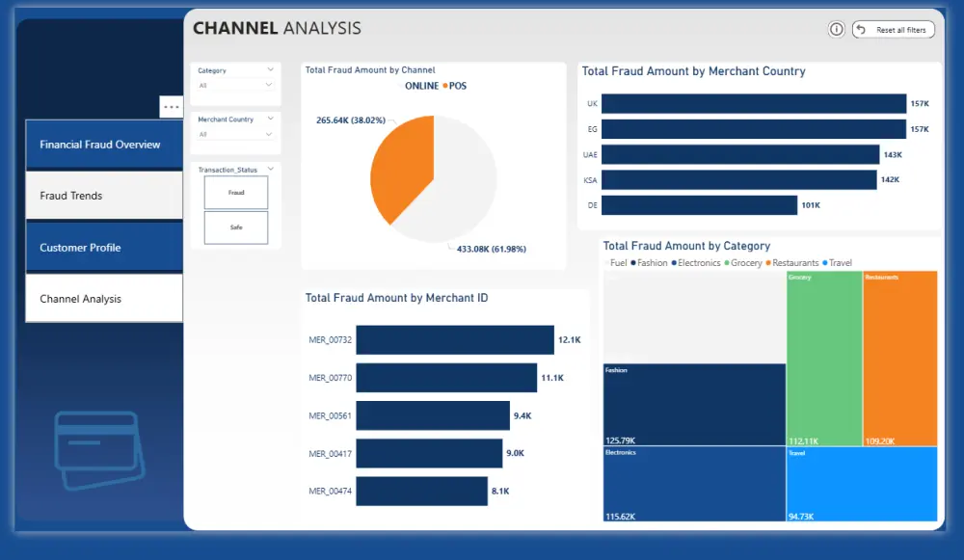Image resolution: width=964 pixels, height=560 pixels.
Task: Select the Fashion treemap tile
Action: point(695,405)
